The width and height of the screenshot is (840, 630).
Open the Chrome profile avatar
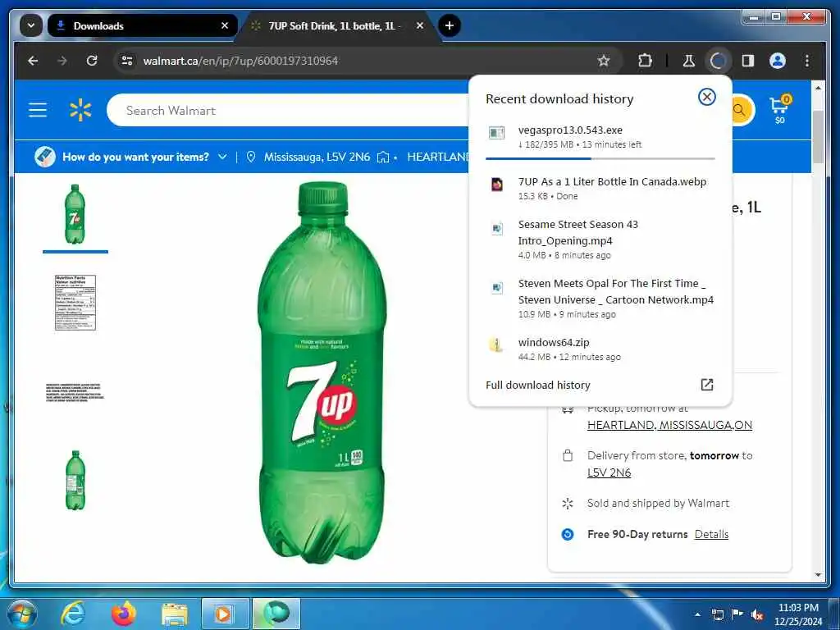(x=778, y=61)
